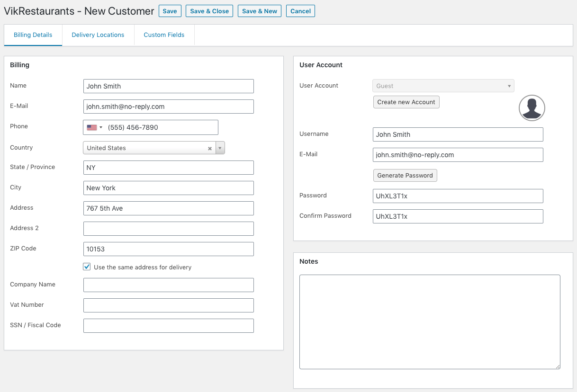The height and width of the screenshot is (392, 577).
Task: Click the Confirm Password field
Action: point(458,216)
